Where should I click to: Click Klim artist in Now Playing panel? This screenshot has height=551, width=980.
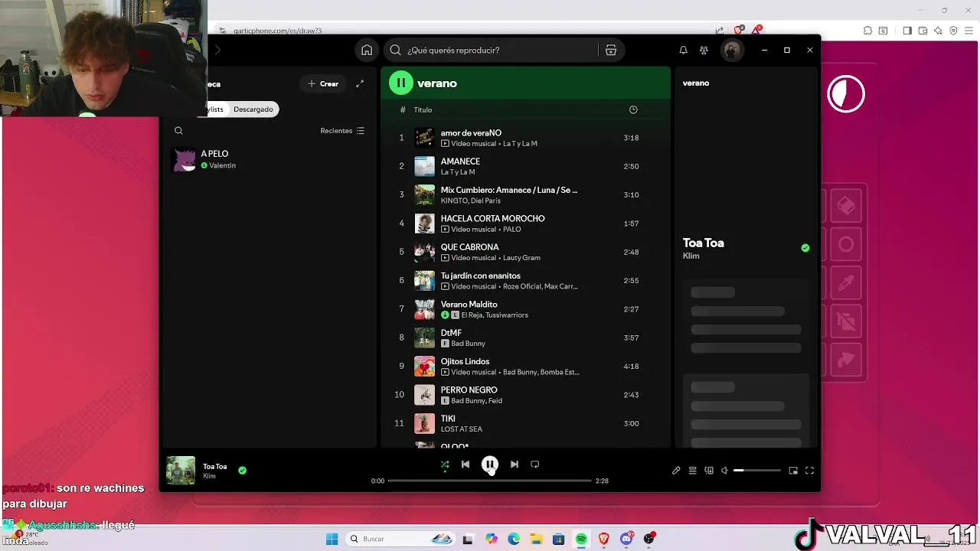pos(691,256)
